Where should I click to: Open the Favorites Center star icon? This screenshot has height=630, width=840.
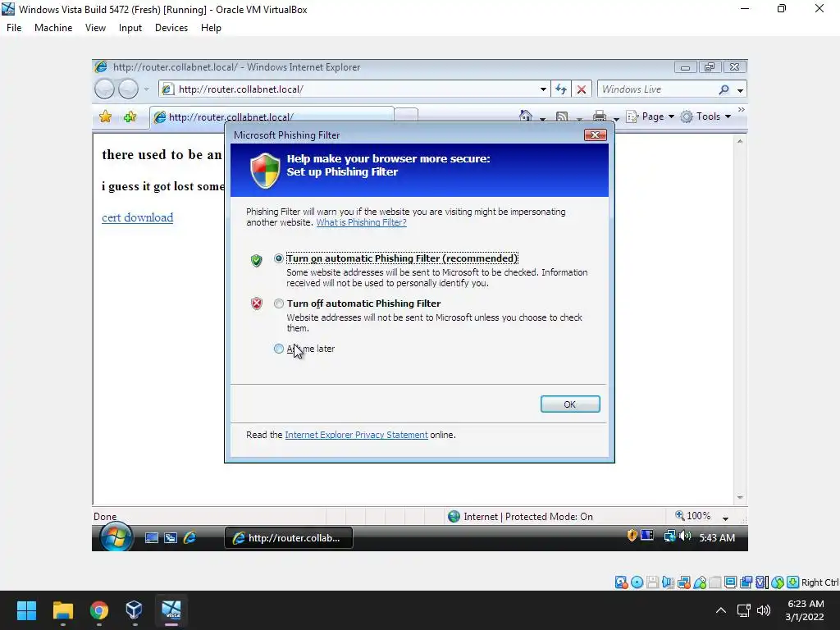(106, 116)
